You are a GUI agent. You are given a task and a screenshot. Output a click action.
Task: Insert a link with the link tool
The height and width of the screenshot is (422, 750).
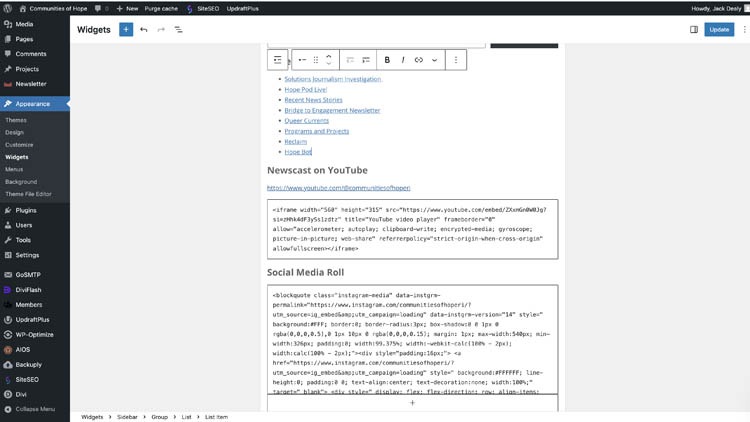coord(419,60)
